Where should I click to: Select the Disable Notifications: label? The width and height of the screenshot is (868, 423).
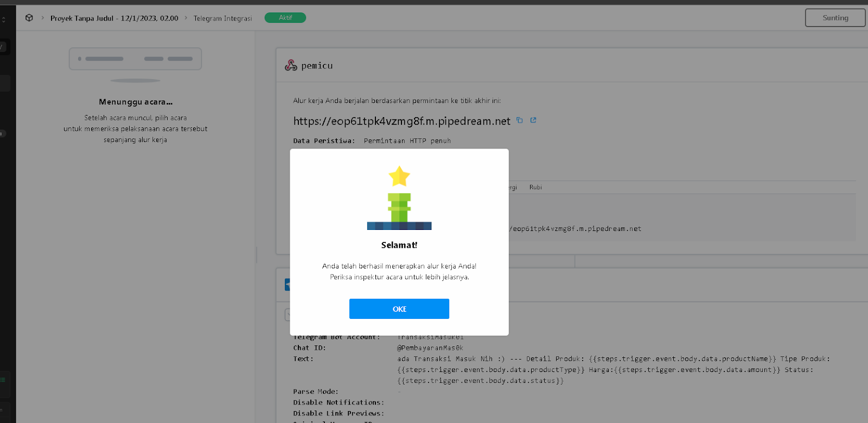coord(339,402)
